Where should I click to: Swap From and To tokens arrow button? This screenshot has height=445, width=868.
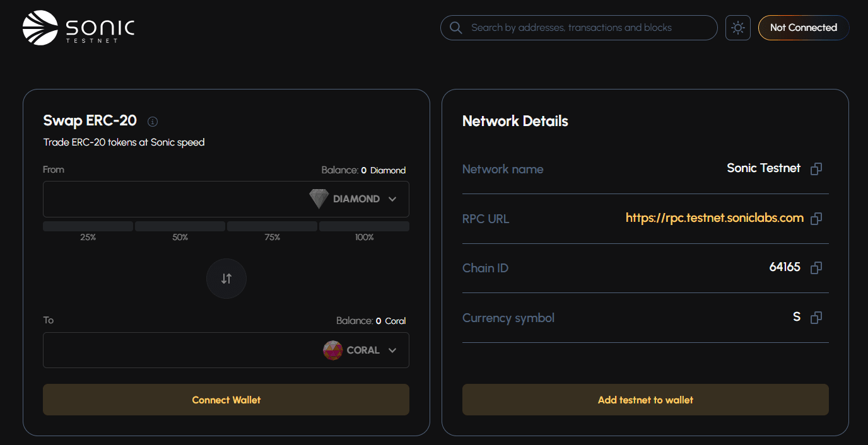(x=226, y=279)
